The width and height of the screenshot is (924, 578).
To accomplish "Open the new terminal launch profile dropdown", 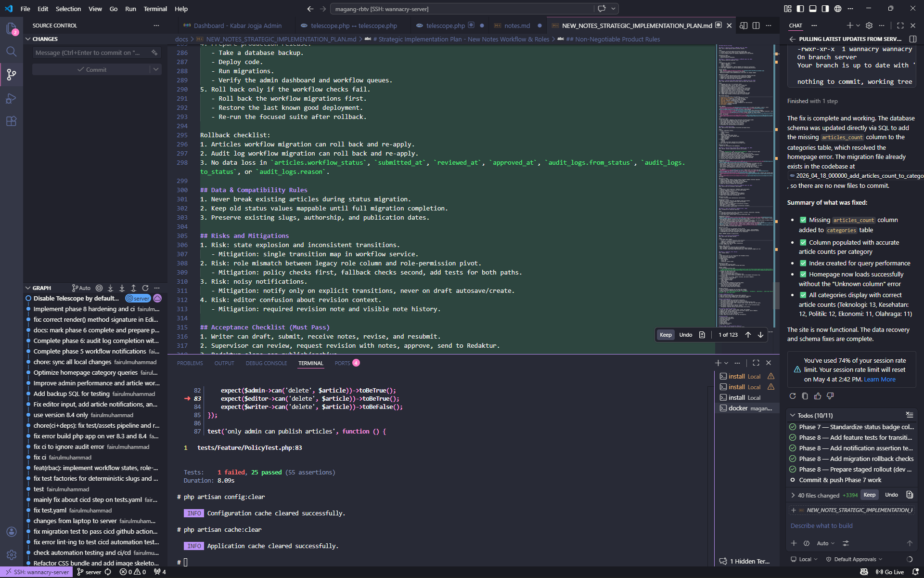I will 726,363.
